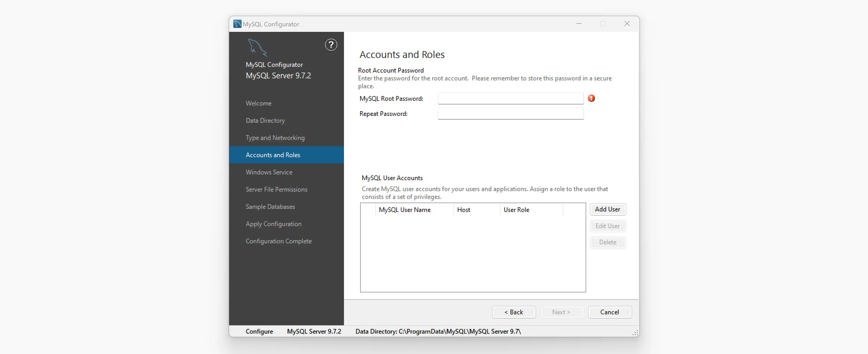Click the Add User button
This screenshot has height=354, width=868.
click(x=608, y=209)
